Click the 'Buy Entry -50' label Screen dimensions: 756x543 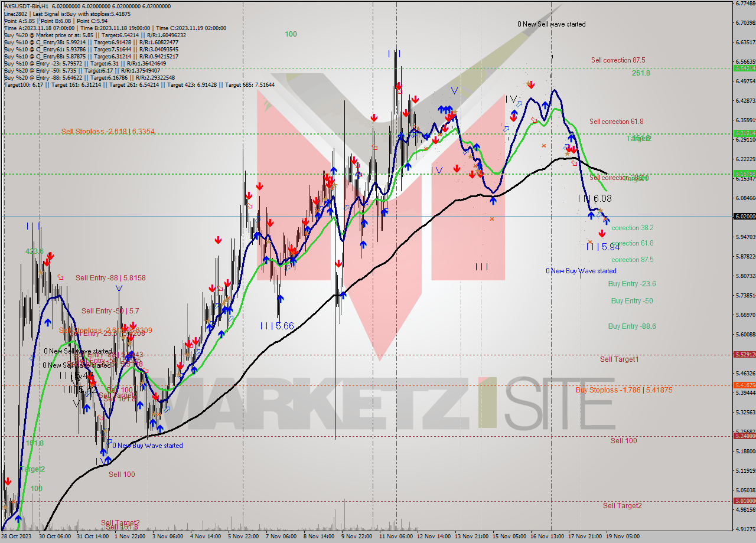[632, 301]
